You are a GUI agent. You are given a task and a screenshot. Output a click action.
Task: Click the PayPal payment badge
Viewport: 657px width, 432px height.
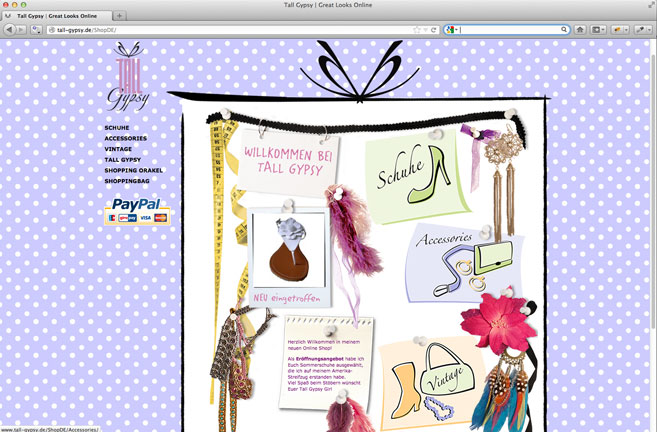pyautogui.click(x=137, y=211)
